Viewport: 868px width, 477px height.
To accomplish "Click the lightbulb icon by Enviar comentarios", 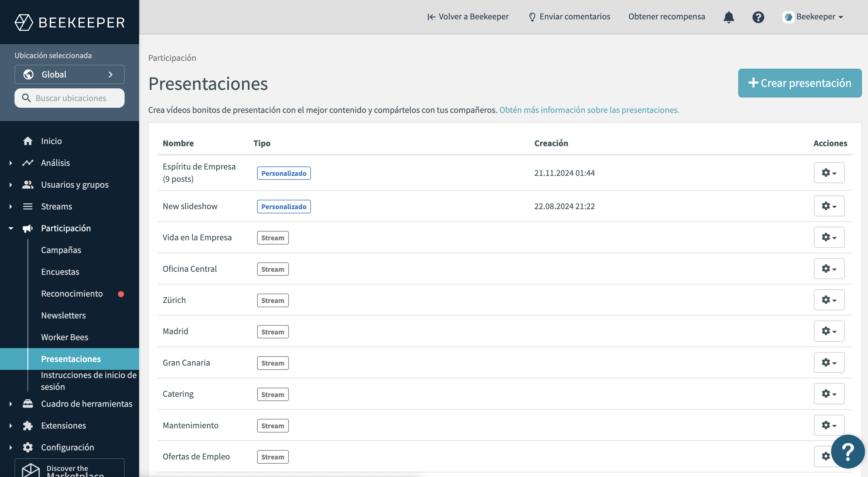I will (532, 17).
